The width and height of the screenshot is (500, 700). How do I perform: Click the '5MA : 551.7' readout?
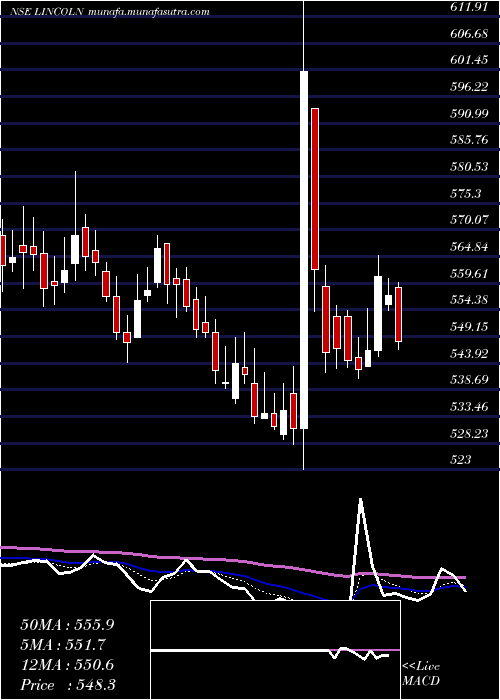point(63,645)
